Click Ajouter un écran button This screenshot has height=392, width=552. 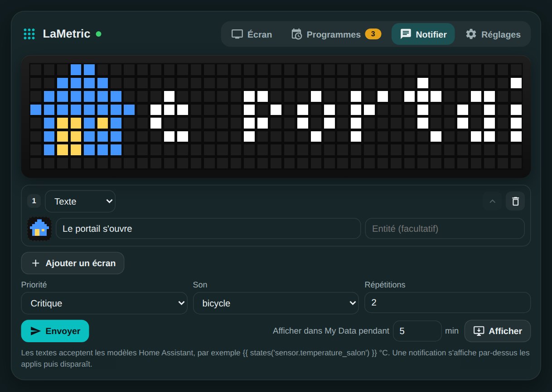(73, 263)
